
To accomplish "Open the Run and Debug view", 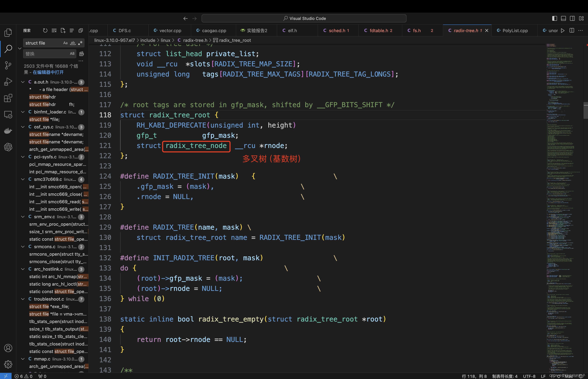I will (8, 82).
